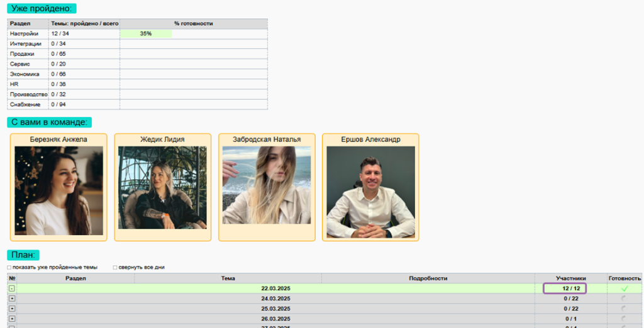Open Березняк Анжела's photo
The image size is (644, 328).
[58, 190]
